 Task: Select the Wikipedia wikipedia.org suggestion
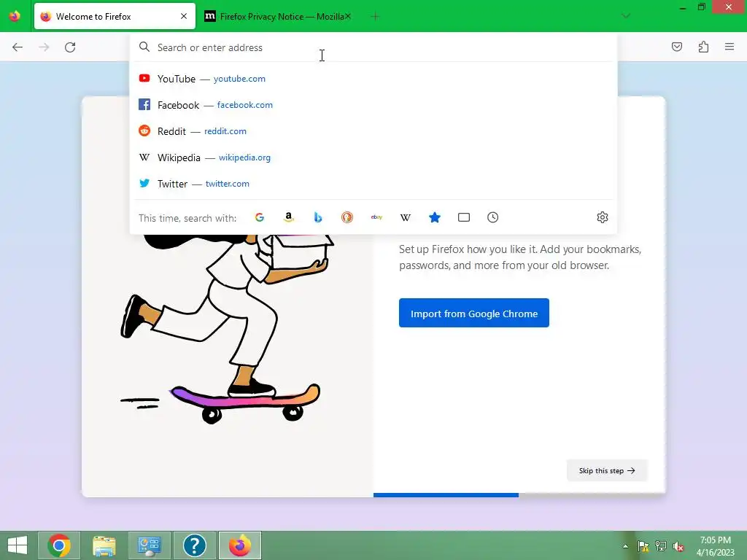(373, 157)
